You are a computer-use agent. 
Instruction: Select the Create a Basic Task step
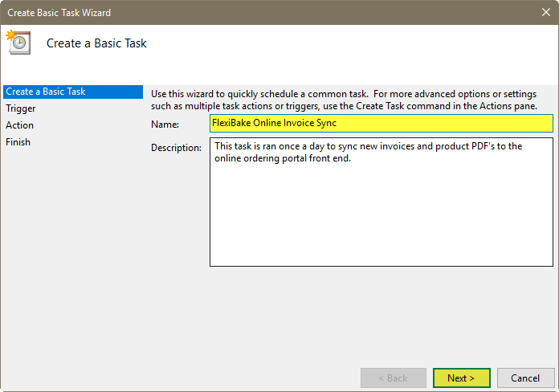pyautogui.click(x=73, y=92)
